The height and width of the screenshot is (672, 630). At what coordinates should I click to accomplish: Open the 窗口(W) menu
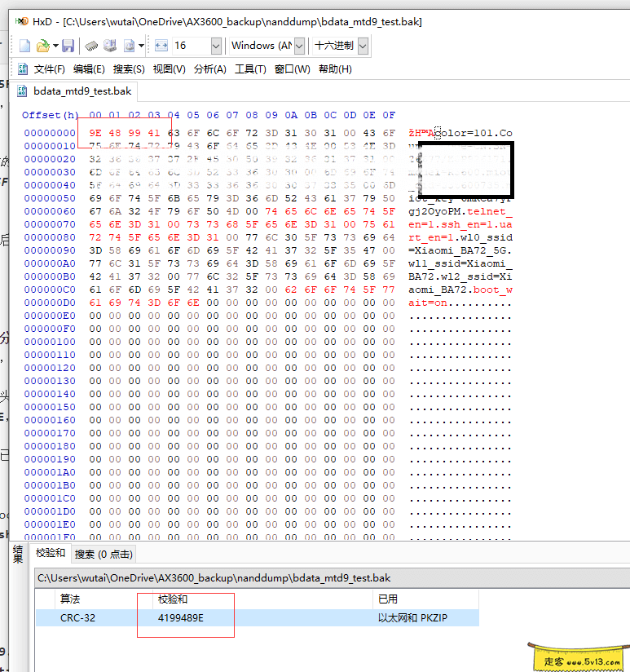click(293, 69)
